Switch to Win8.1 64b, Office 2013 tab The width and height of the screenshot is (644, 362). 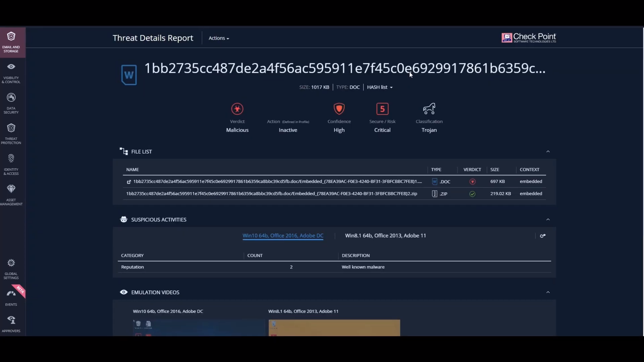point(385,236)
